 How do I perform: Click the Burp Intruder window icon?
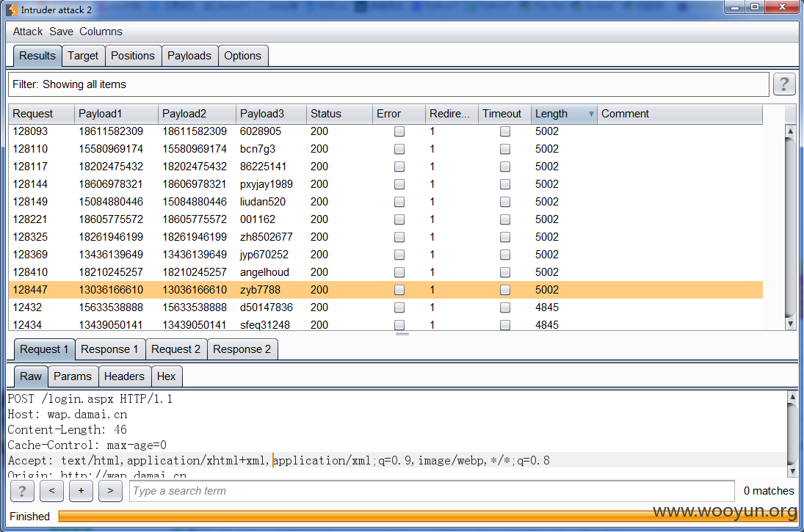(x=11, y=10)
